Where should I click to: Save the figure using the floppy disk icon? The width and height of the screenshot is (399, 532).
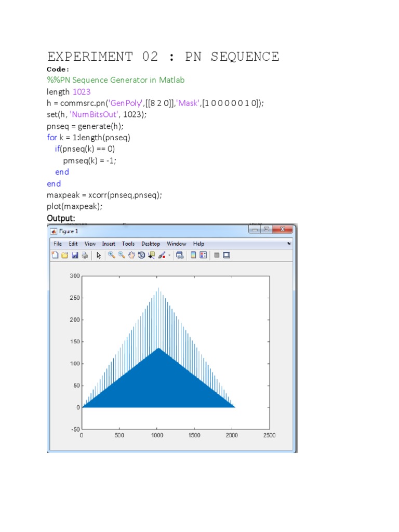[75, 255]
